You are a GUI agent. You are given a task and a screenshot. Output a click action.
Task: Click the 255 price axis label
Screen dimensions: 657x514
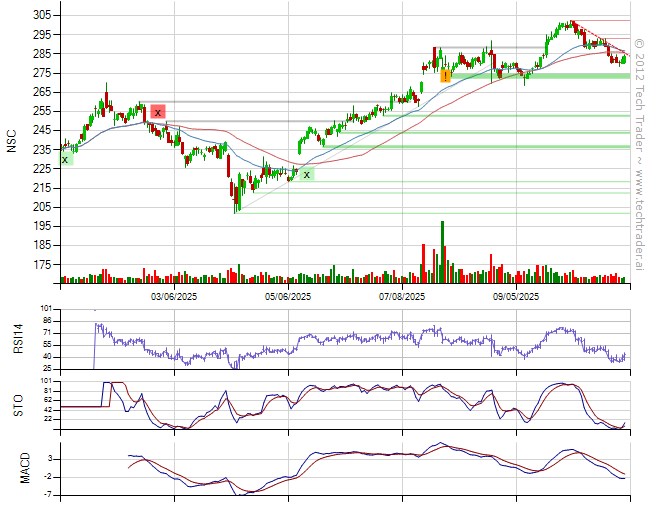(42, 111)
